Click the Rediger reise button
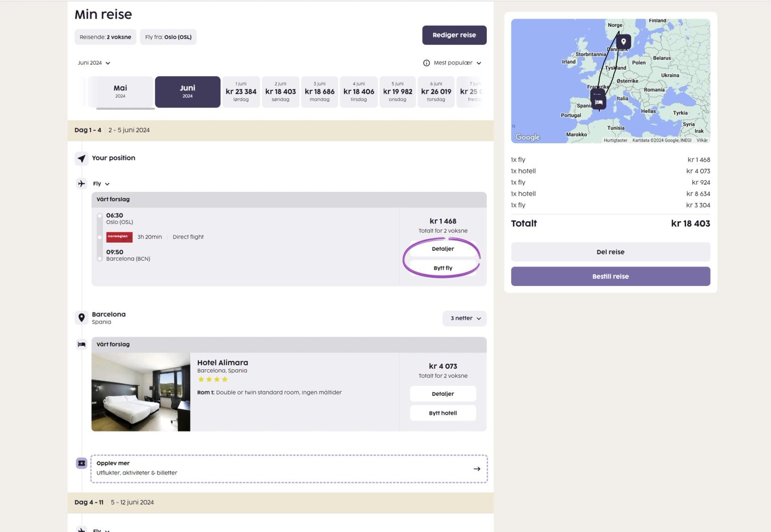771x532 pixels. coord(454,35)
